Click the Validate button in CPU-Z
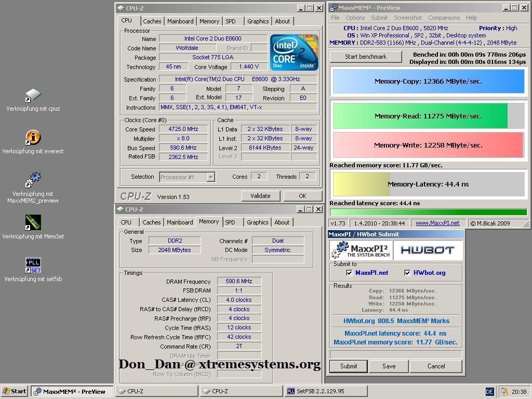 point(261,196)
